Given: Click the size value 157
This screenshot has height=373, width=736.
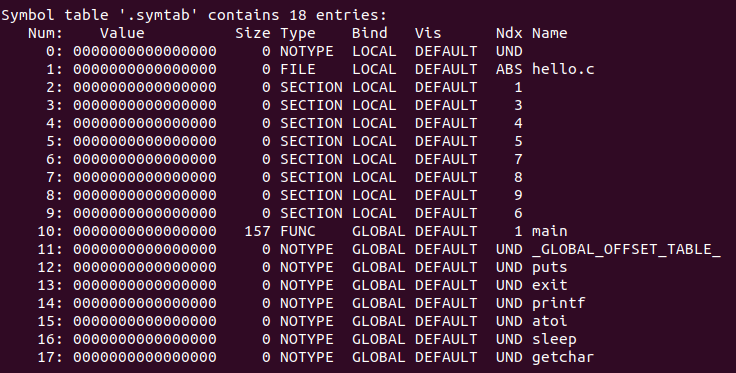Looking at the screenshot, I should click(x=257, y=231).
